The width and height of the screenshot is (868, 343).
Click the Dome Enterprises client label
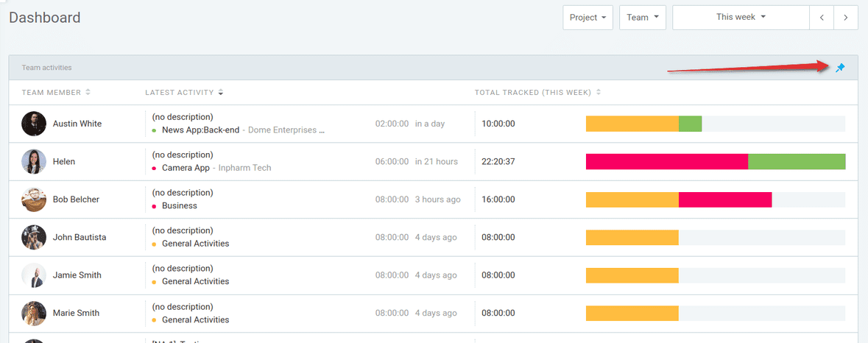point(286,130)
